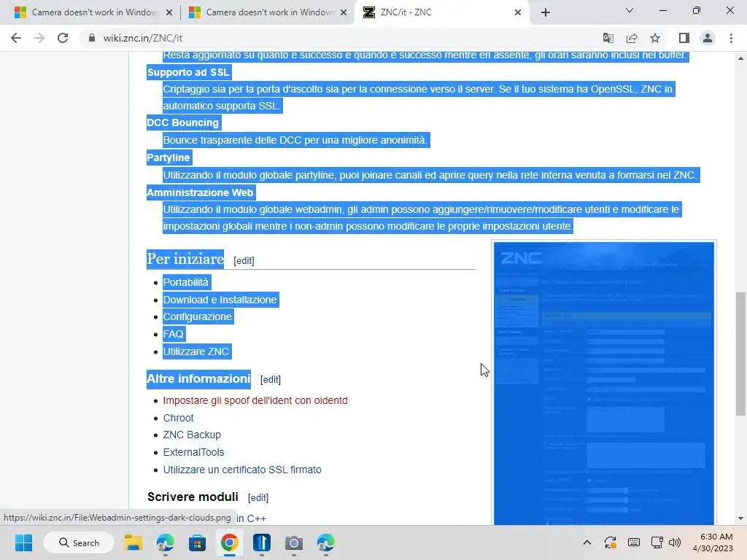Viewport: 747px width, 560px height.
Task: Open File Explorer from taskbar
Action: (133, 542)
